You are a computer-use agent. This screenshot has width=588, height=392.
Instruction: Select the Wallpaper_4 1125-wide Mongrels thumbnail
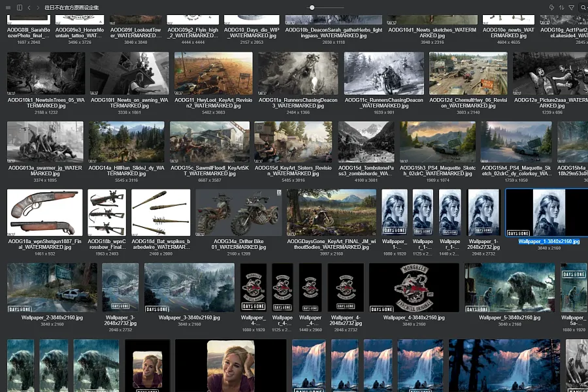click(x=282, y=287)
